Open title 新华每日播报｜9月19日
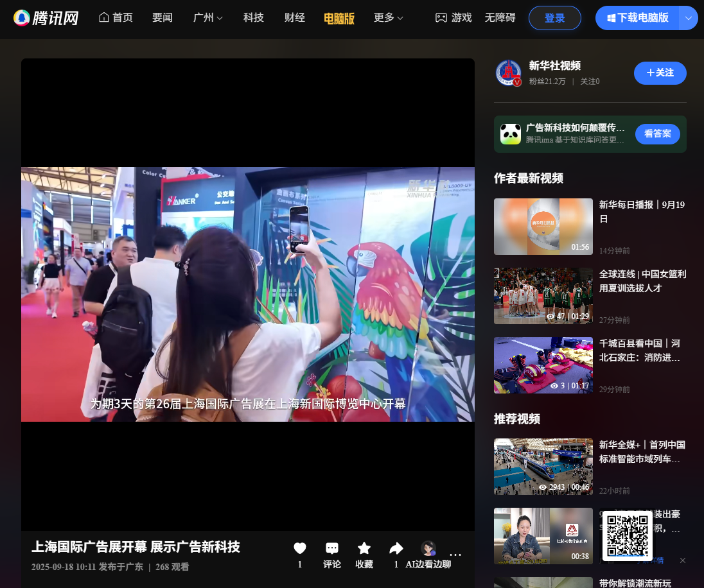Screen dimensions: 704x588 642,211
